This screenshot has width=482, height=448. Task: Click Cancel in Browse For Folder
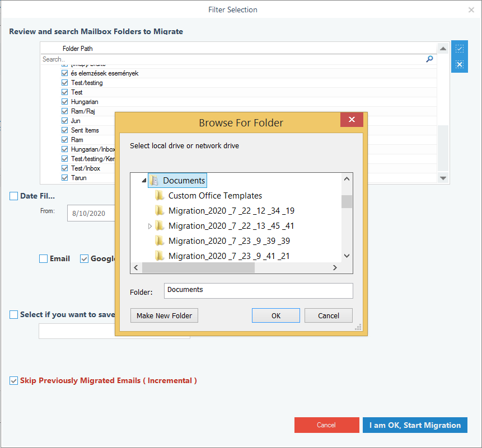(328, 315)
